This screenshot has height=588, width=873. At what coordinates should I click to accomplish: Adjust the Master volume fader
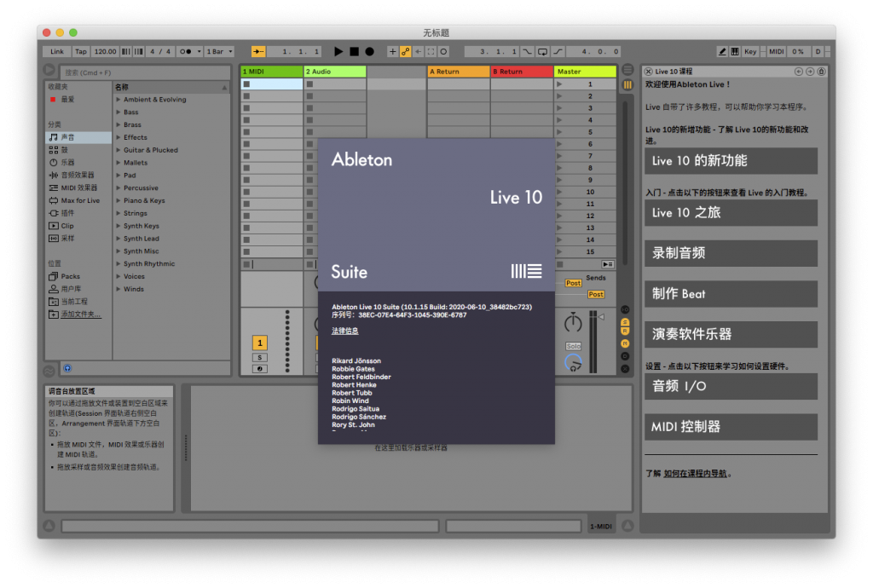pos(601,317)
